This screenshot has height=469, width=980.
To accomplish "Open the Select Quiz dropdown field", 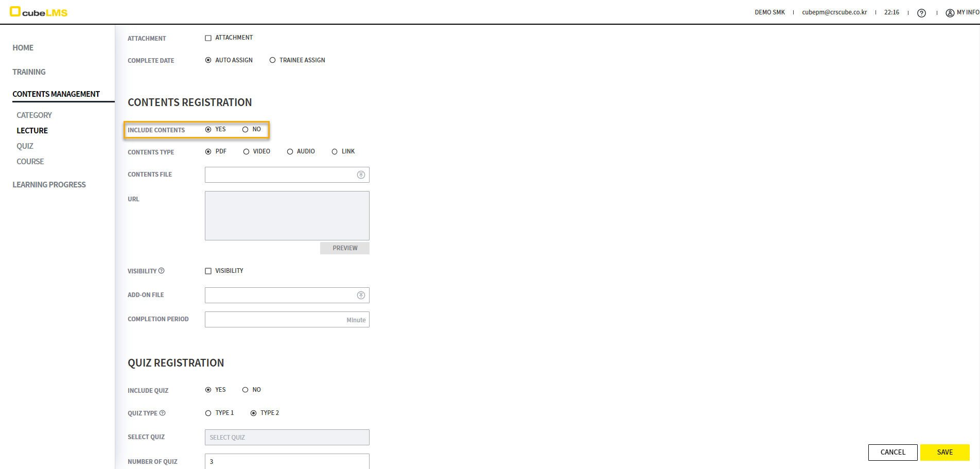I will click(x=287, y=438).
